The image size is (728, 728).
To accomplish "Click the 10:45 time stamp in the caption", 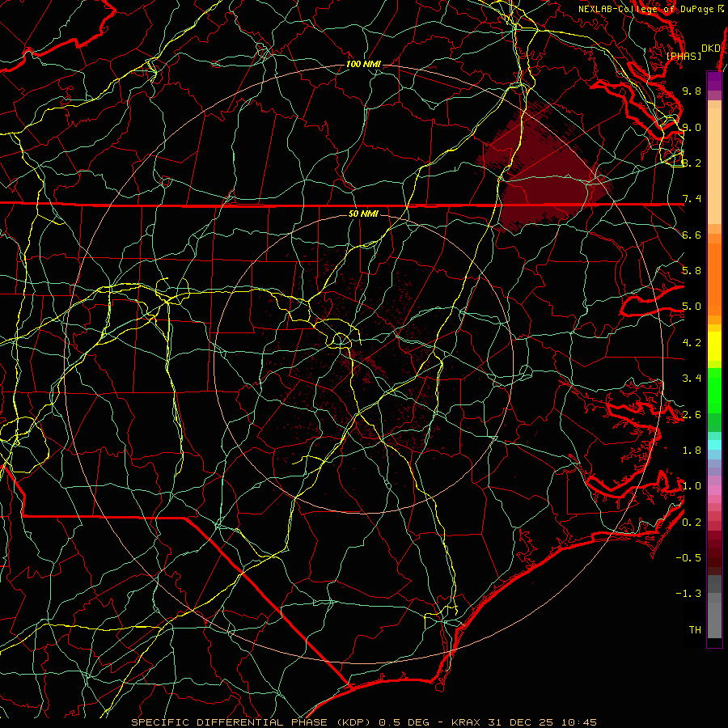I will coord(578,722).
